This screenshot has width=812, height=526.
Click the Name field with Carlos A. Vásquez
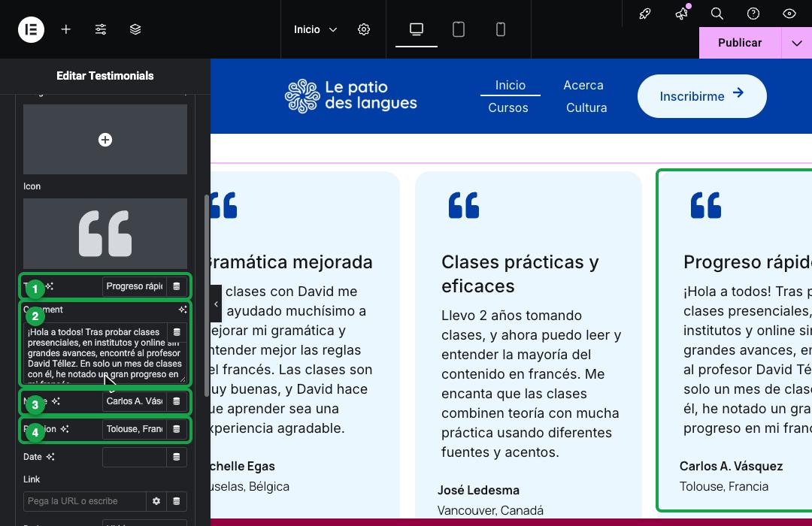click(135, 401)
